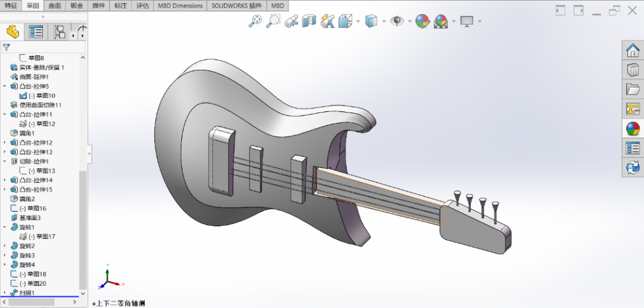Open the MBD Dimensions tab
Viewport: 644px width, 308px height.
(x=180, y=6)
